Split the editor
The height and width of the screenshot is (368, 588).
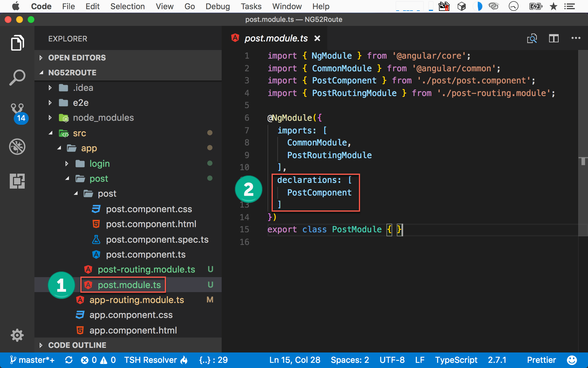tap(554, 38)
